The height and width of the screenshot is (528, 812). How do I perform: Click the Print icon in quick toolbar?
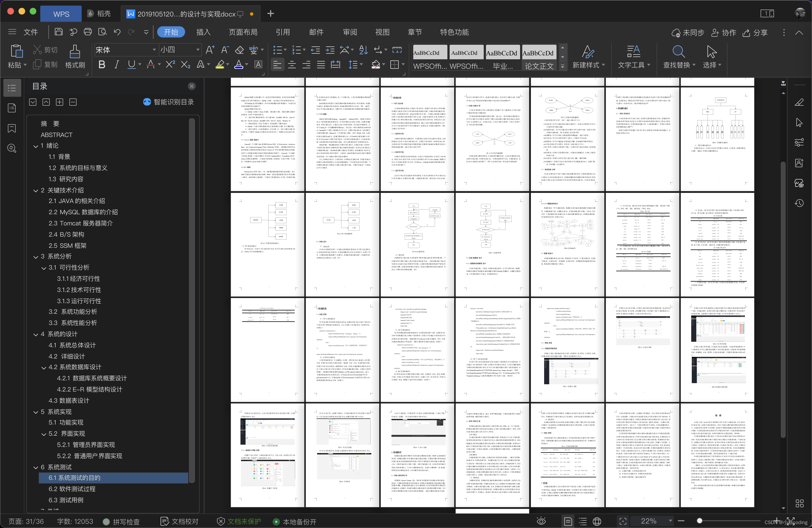[88, 32]
